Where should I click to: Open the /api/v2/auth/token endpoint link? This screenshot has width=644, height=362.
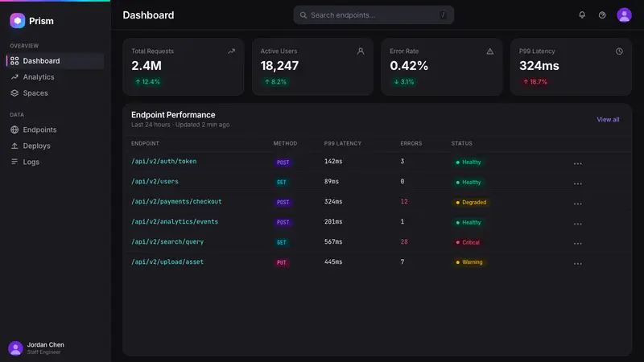point(164,162)
